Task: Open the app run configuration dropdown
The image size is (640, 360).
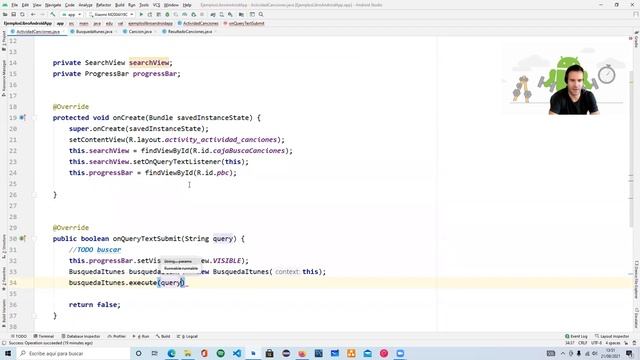Action: tap(71, 14)
